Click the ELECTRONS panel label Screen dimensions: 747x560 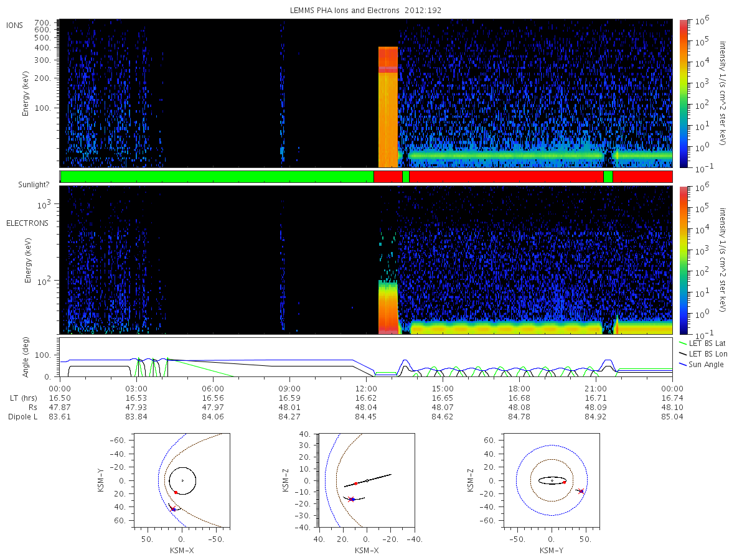27,223
